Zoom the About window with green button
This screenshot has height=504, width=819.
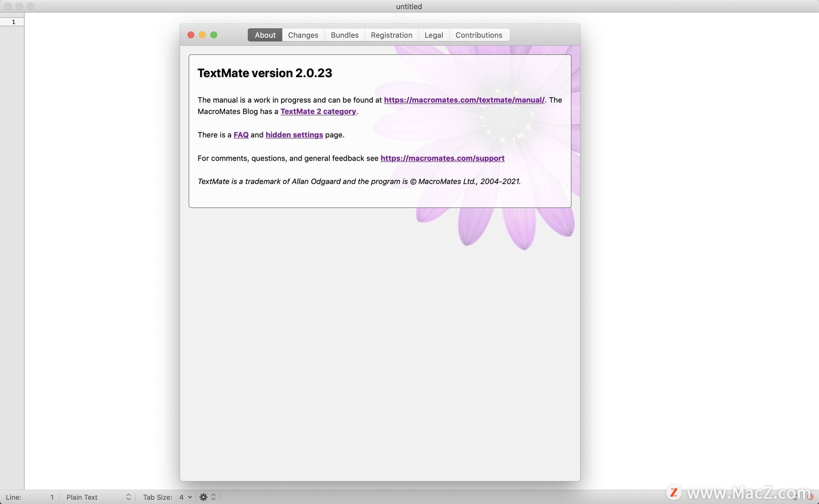click(x=214, y=35)
